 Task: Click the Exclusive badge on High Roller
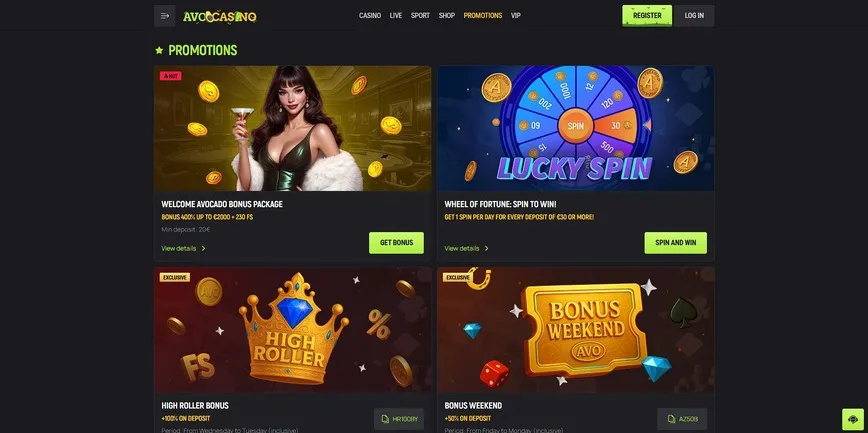[175, 277]
